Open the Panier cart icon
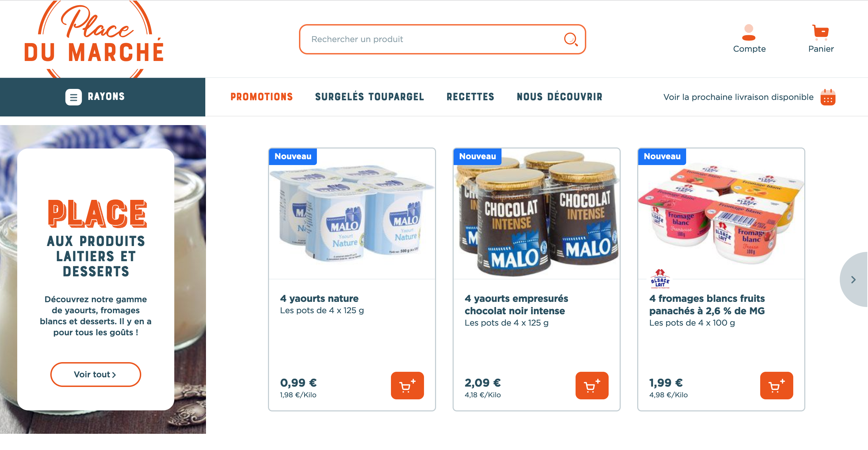 pos(820,32)
